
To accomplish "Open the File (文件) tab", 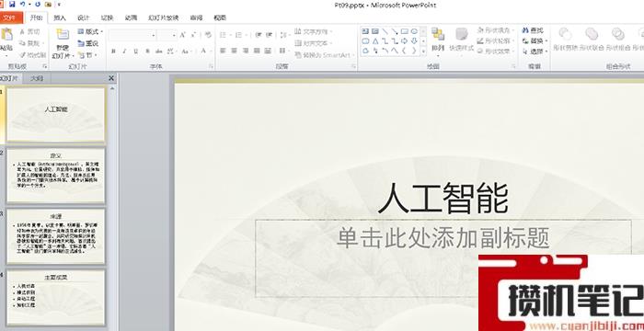I will coord(10,17).
